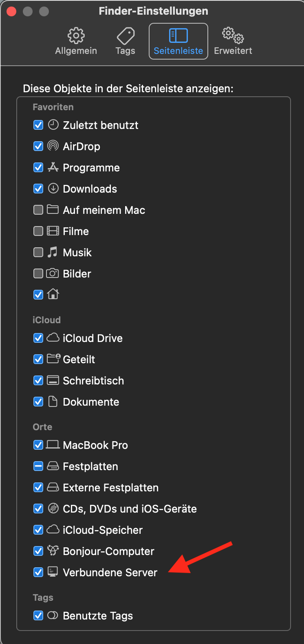This screenshot has height=644, width=304.
Task: Toggle the Festplatten mixed-state checkbox
Action: pyautogui.click(x=38, y=466)
